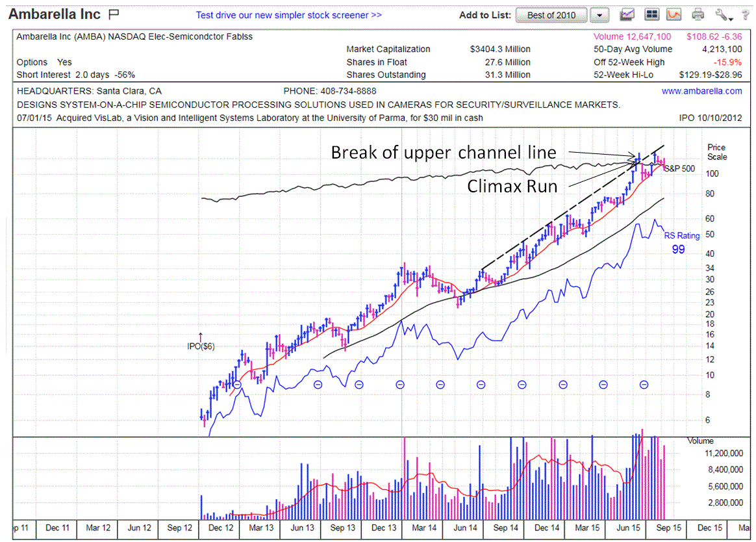The image size is (756, 542).
Task: Open the wrench tools menu
Action: 724,15
